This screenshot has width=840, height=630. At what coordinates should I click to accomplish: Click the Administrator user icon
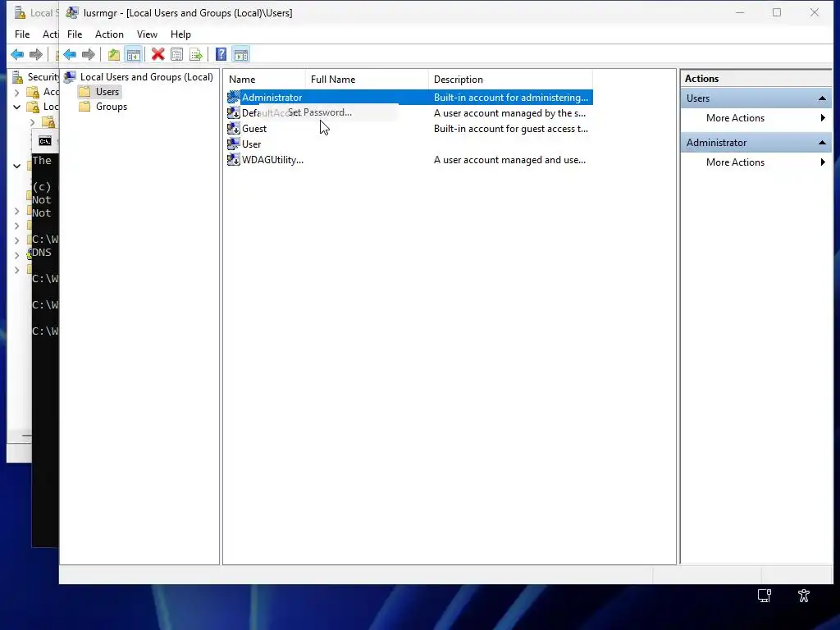pyautogui.click(x=234, y=97)
